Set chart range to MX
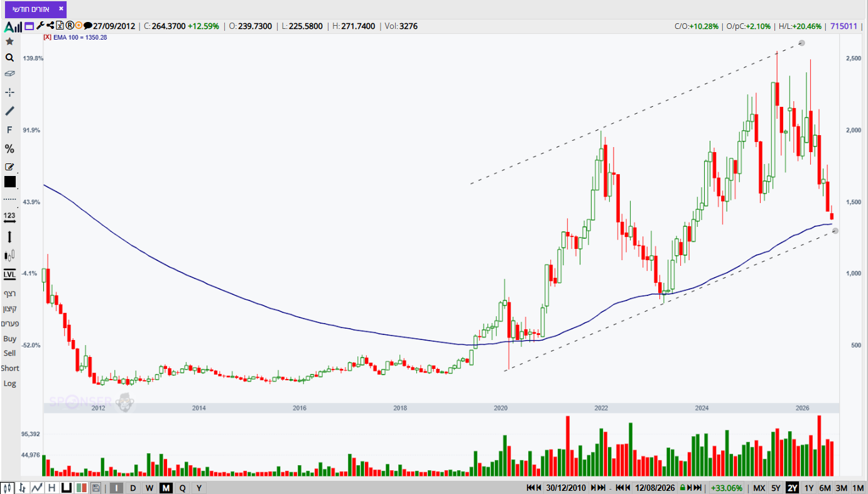 [759, 488]
